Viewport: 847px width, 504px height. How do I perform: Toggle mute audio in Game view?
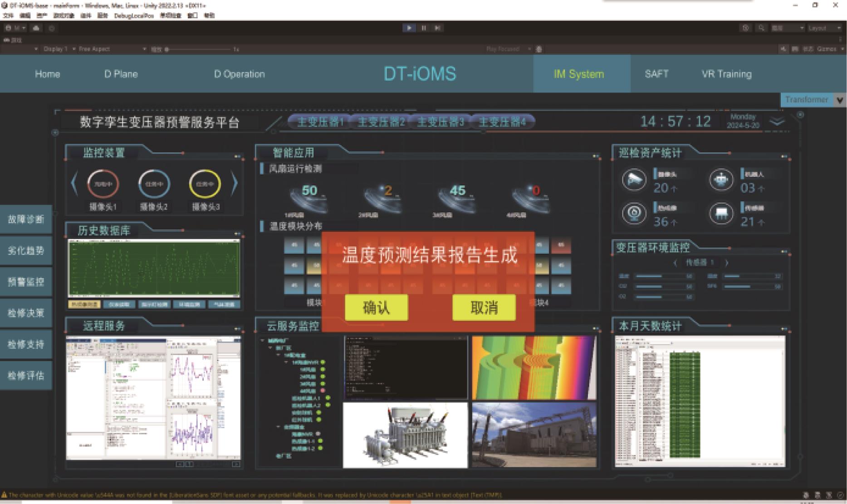tap(783, 49)
